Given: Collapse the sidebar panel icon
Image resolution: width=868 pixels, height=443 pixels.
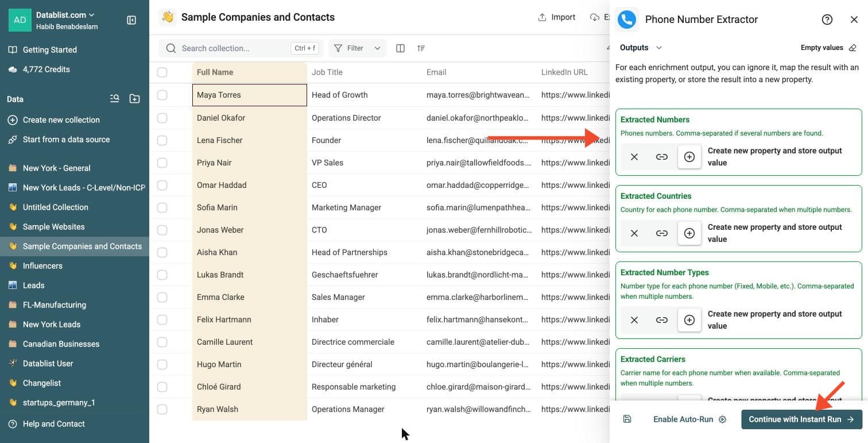Looking at the screenshot, I should [131, 20].
